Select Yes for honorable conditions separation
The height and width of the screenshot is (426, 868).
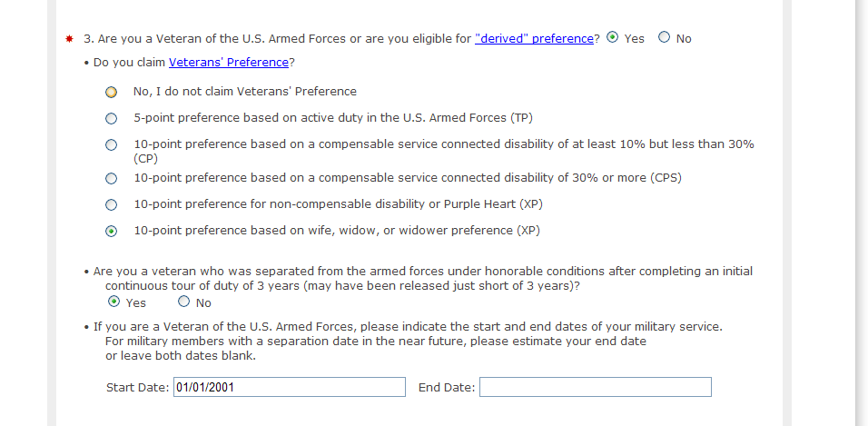click(x=113, y=302)
